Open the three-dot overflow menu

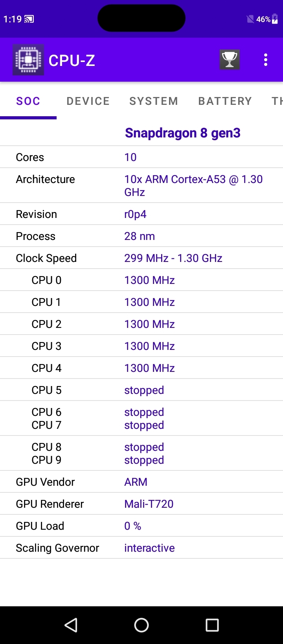click(266, 60)
